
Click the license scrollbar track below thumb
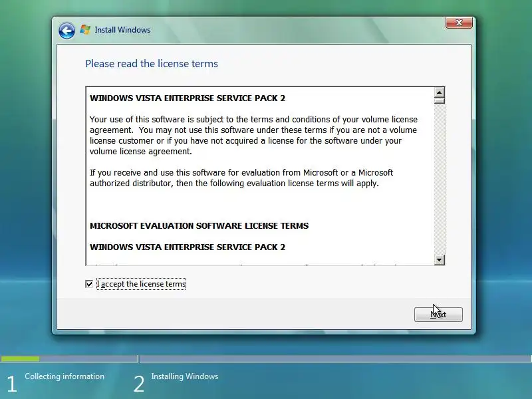(439, 179)
